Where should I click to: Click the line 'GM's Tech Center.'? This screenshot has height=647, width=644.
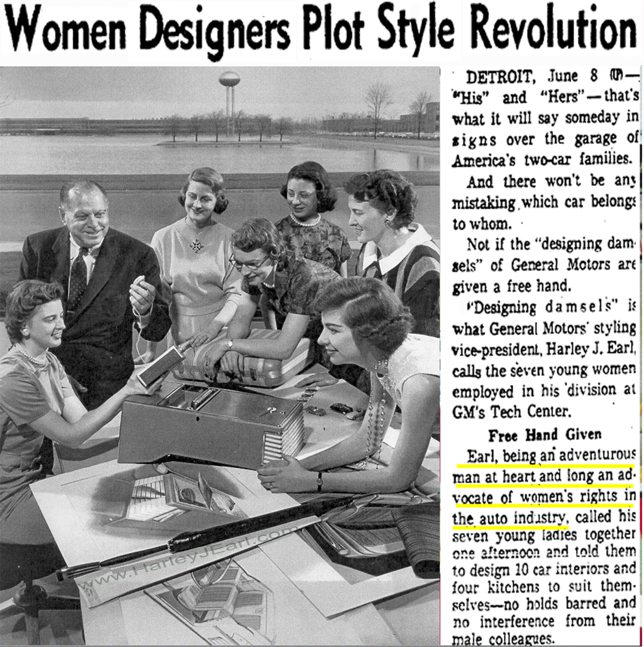pyautogui.click(x=512, y=412)
